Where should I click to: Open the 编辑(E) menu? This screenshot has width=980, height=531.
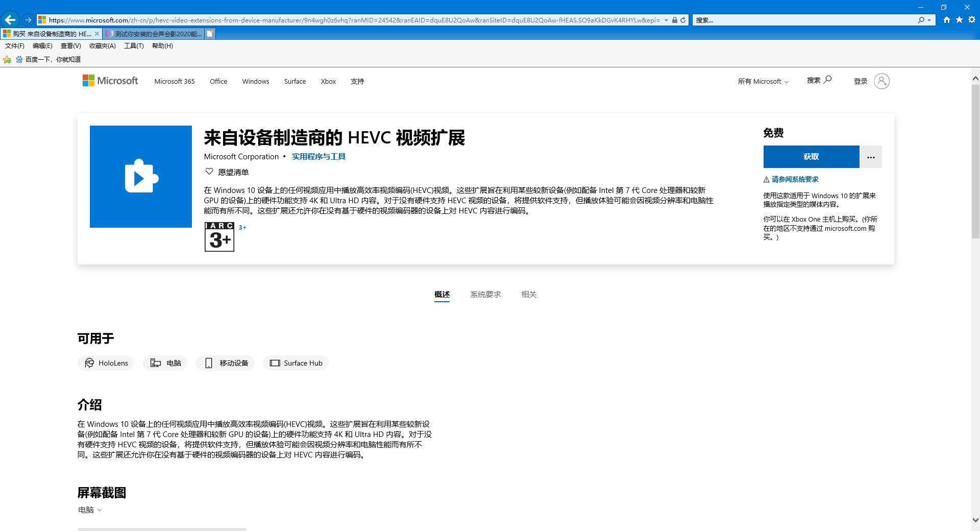[42, 46]
